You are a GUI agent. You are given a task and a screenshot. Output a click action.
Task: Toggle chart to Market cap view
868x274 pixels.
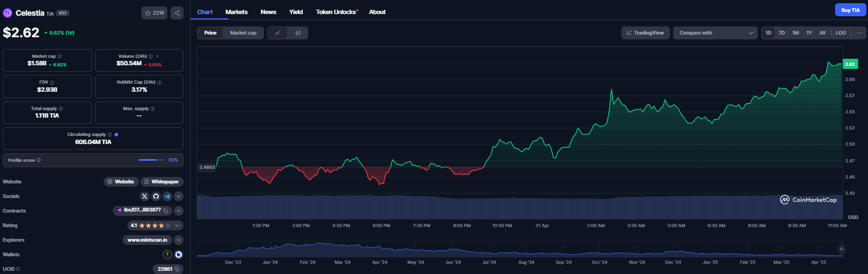[x=243, y=33]
